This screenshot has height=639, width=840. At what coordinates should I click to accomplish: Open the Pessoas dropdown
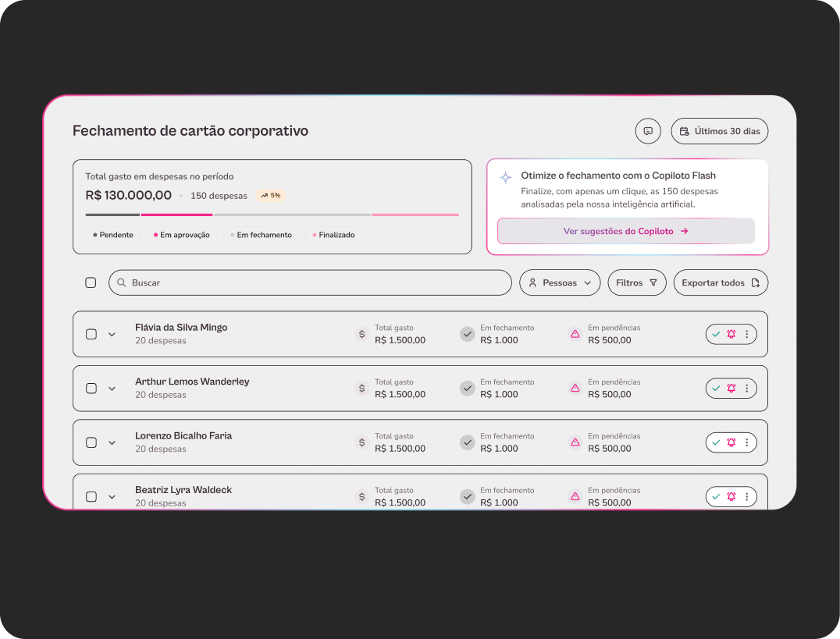[x=559, y=282]
